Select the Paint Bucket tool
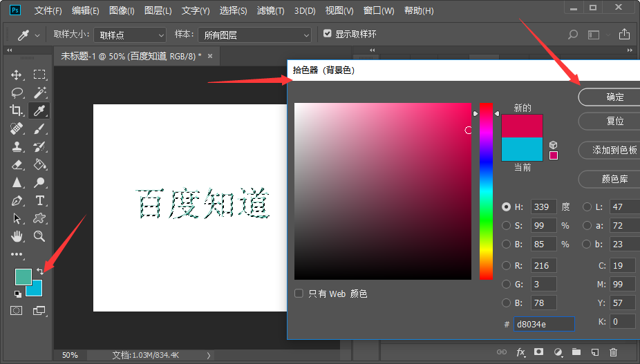This screenshot has height=364, width=640. point(39,164)
